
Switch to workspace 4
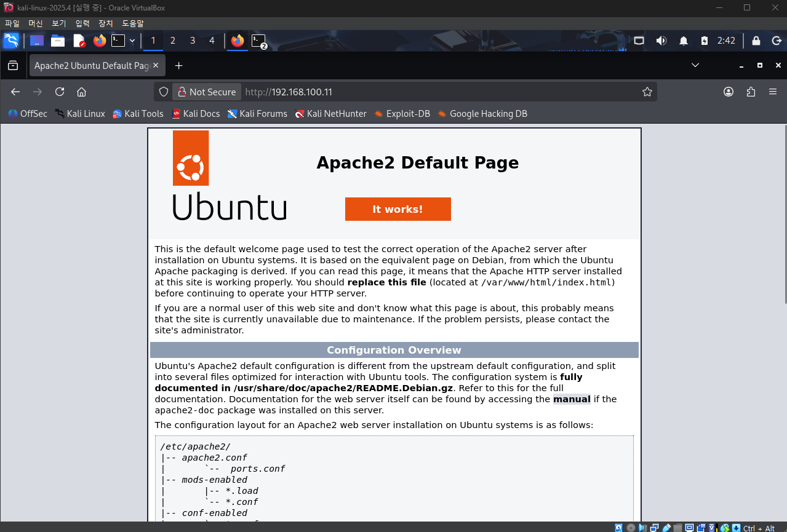click(x=212, y=41)
